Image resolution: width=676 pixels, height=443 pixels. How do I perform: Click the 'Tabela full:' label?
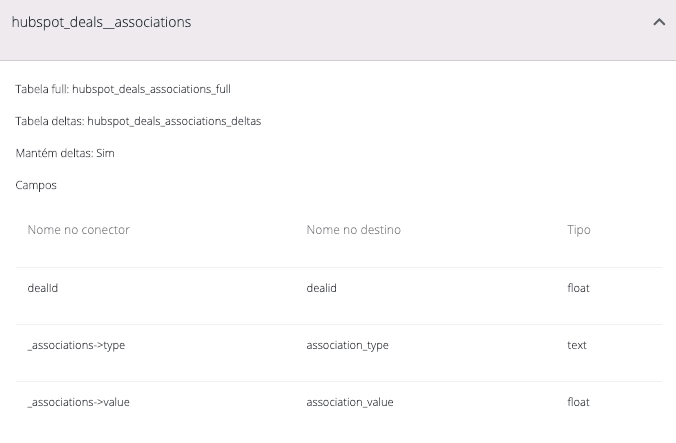[42, 89]
